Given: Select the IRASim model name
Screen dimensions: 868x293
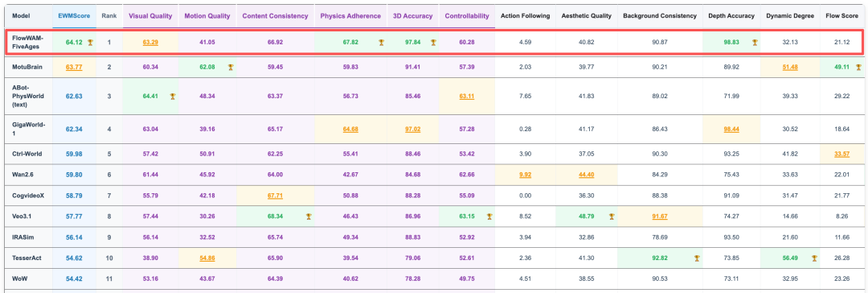Looking at the screenshot, I should tap(23, 237).
